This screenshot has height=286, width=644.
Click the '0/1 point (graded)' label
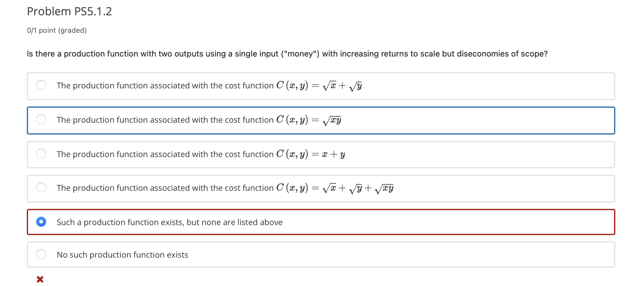click(56, 30)
